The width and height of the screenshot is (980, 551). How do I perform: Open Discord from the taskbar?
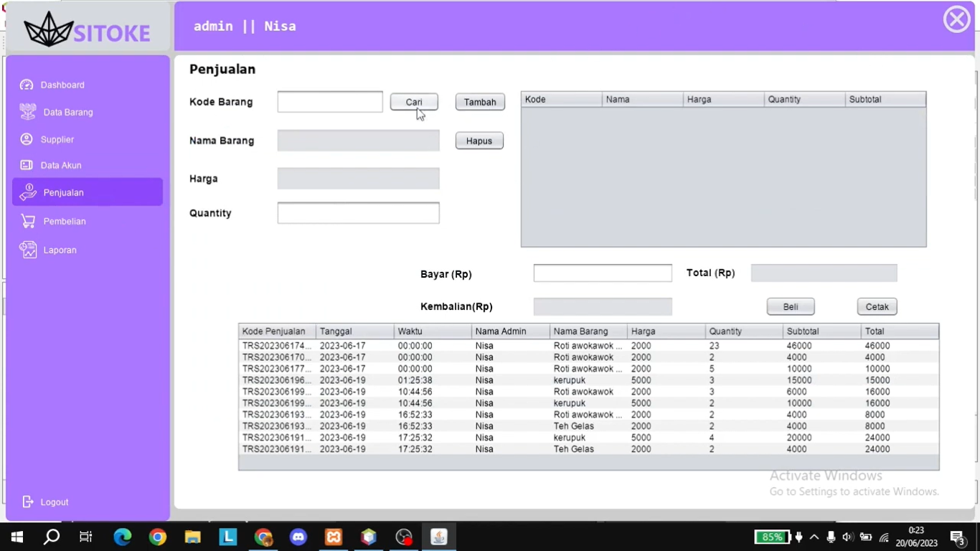pyautogui.click(x=298, y=537)
